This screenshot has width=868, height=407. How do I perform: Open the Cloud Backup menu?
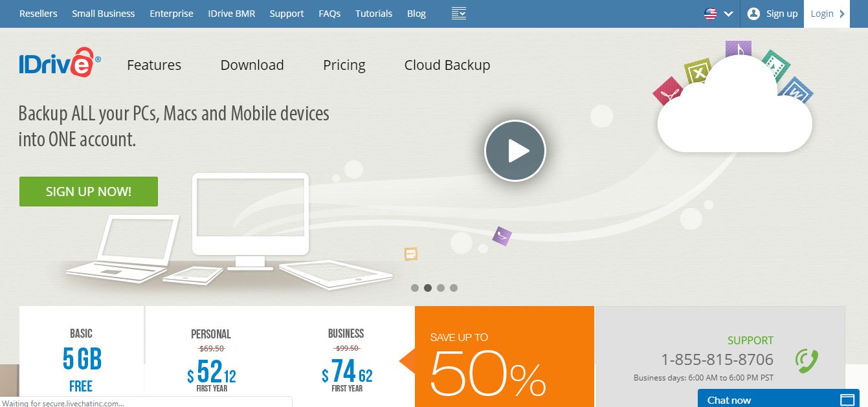click(447, 65)
